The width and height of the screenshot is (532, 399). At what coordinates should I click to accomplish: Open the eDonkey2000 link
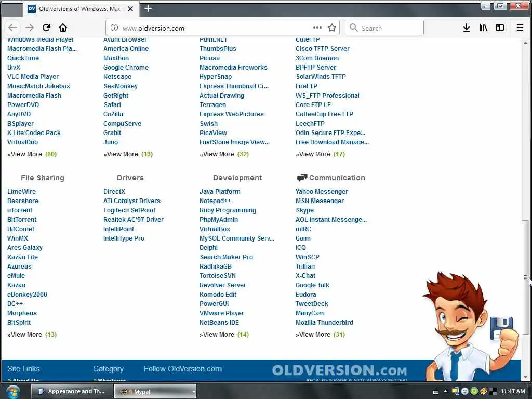point(27,294)
